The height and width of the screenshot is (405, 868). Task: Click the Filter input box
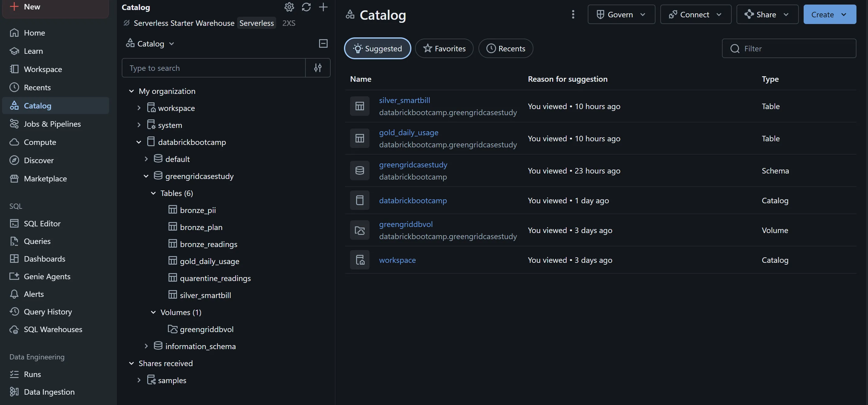point(788,48)
